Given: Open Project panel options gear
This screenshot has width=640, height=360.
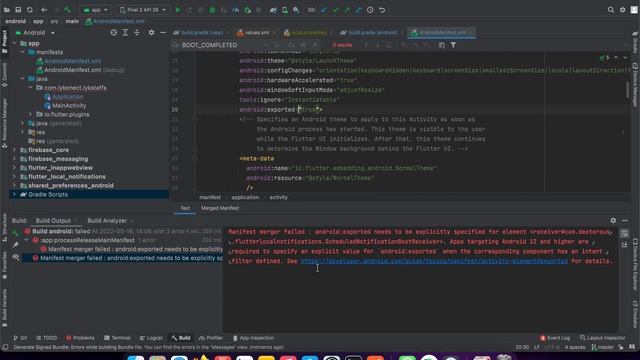Looking at the screenshot, I should coord(151,33).
